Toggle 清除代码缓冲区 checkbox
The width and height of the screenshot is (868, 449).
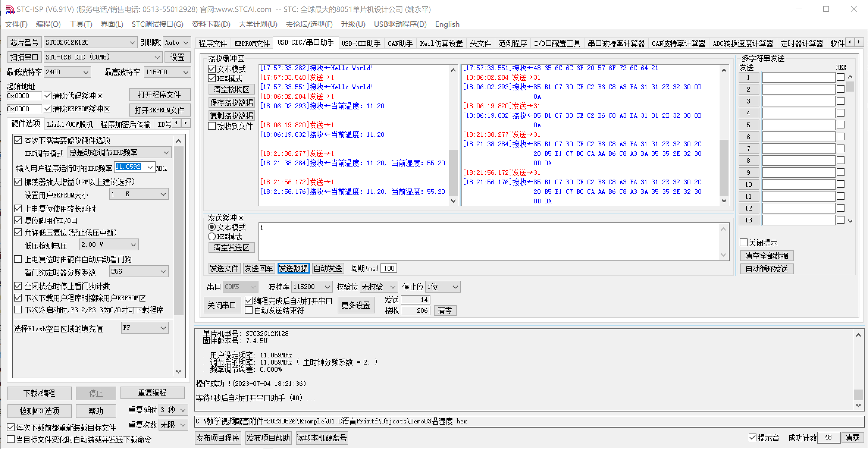click(x=48, y=96)
